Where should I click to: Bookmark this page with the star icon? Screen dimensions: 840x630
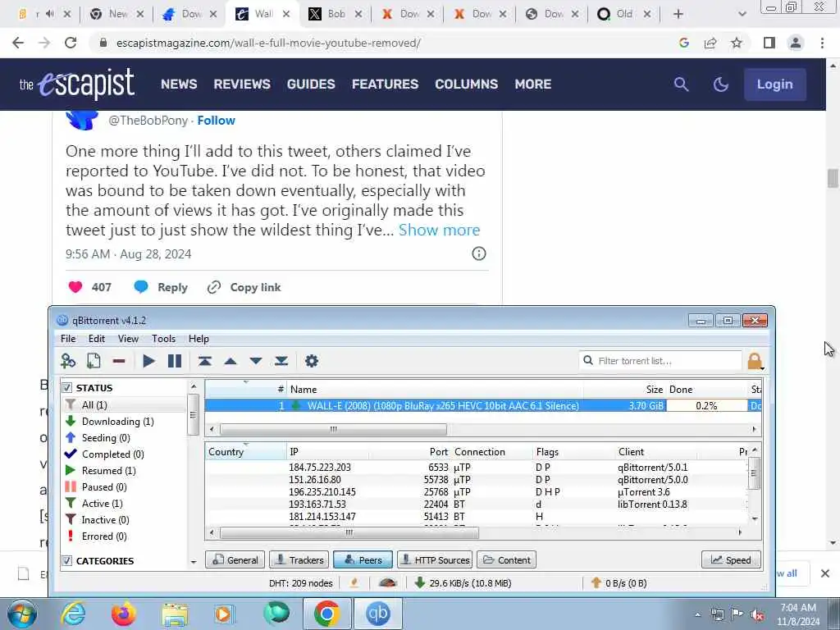[737, 43]
